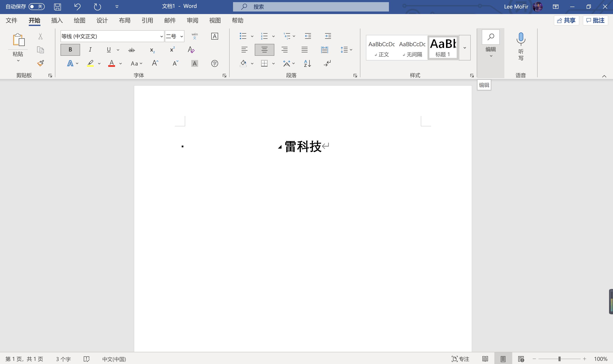Open account Lee MoFir
This screenshot has width=613, height=364.
click(523, 7)
